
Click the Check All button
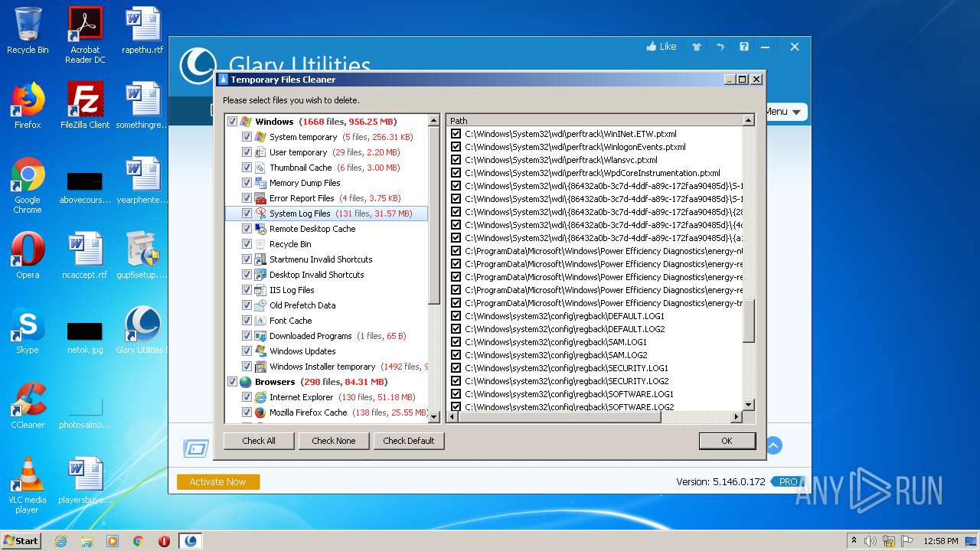259,441
